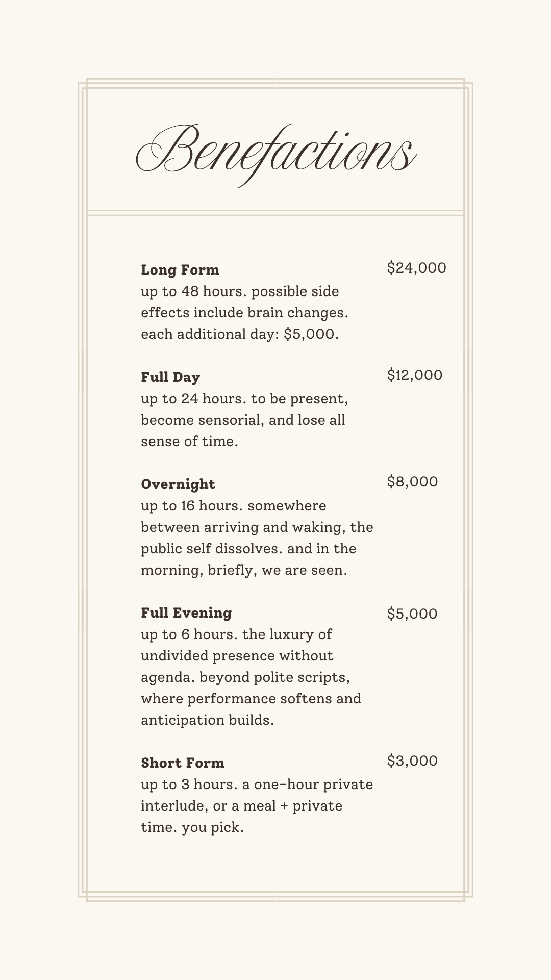The width and height of the screenshot is (551, 980).
Task: Click the 'up to 6 hours' description text
Action: coord(190,634)
